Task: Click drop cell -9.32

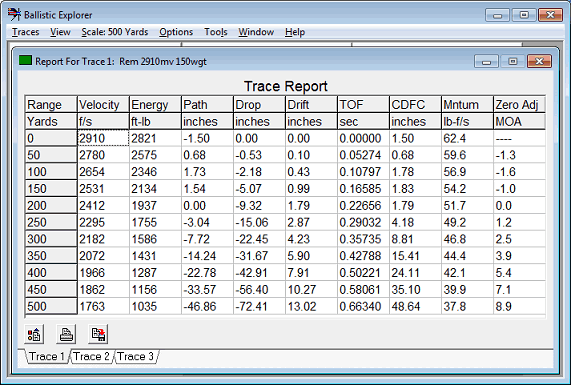Action: click(259, 205)
